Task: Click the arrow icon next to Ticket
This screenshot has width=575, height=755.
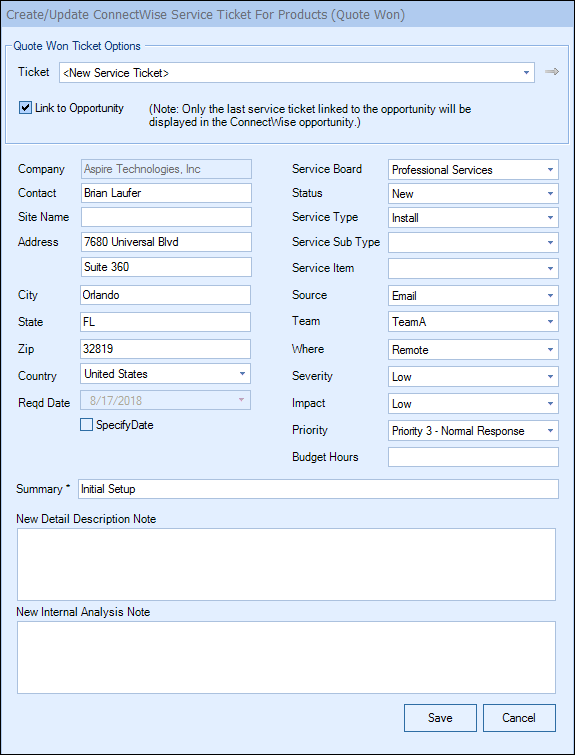Action: [x=552, y=72]
